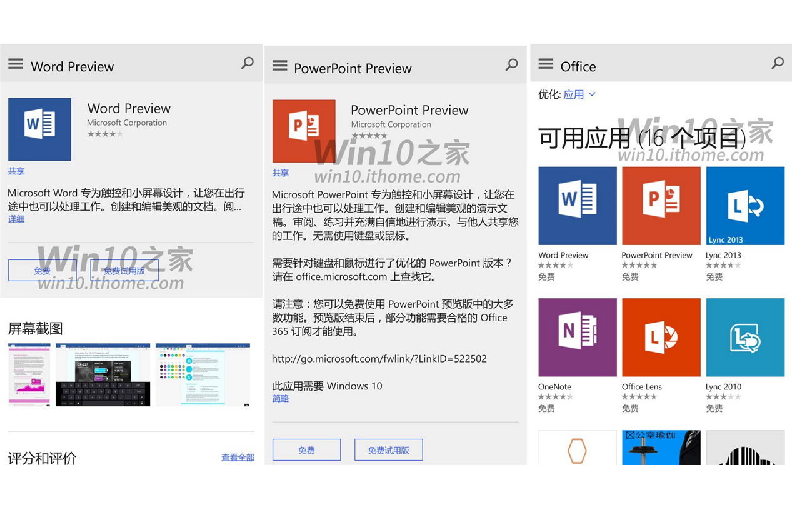Click the large PowerPoint icon on the PowerPoint Preview page
Viewport: 792px width, 532px height.
click(304, 131)
